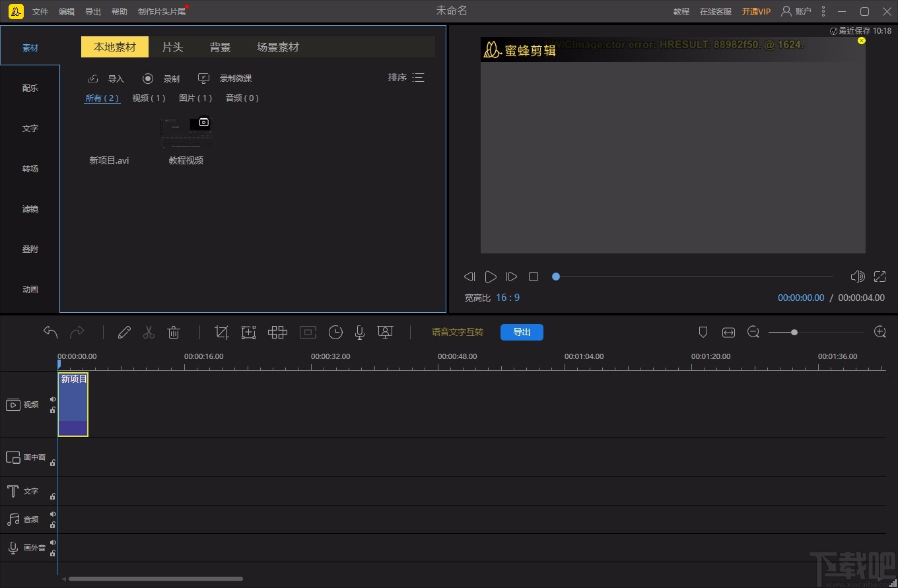Switch to the 片头 tab
The image size is (898, 588).
click(x=172, y=48)
